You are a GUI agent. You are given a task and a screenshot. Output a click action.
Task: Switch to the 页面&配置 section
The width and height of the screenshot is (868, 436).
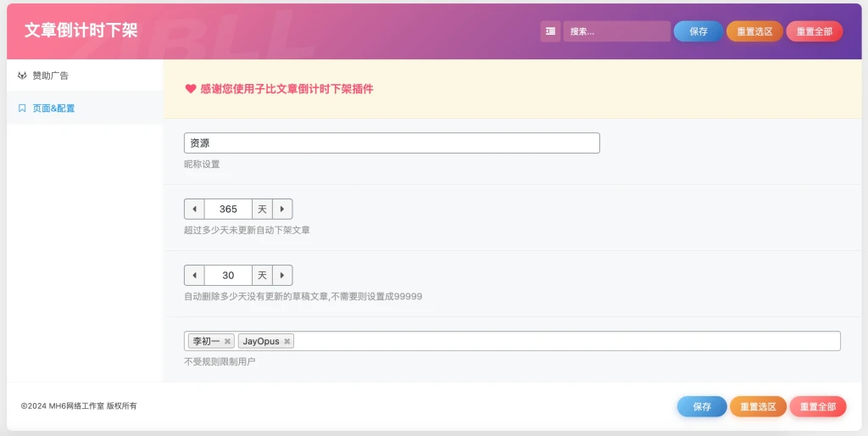[x=53, y=109]
